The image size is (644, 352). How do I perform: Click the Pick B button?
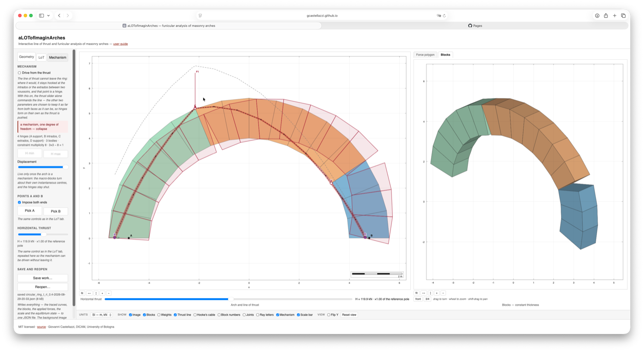(56, 211)
